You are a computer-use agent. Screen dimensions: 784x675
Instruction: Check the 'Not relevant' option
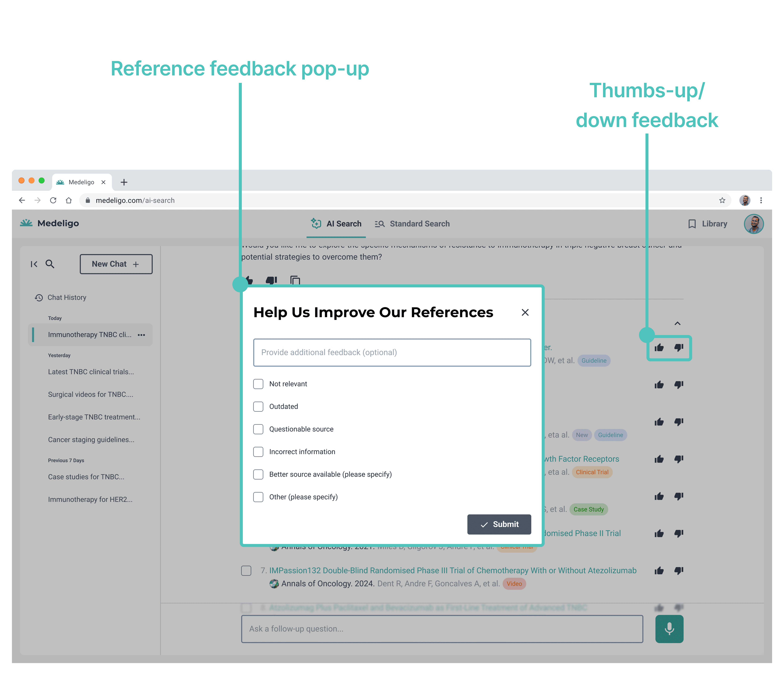pos(258,384)
